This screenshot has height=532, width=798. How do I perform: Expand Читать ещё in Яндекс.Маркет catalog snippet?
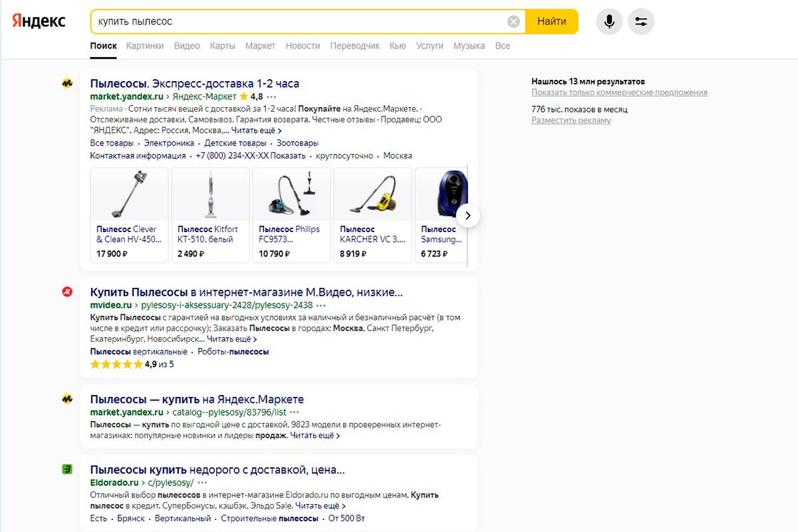pos(315,436)
